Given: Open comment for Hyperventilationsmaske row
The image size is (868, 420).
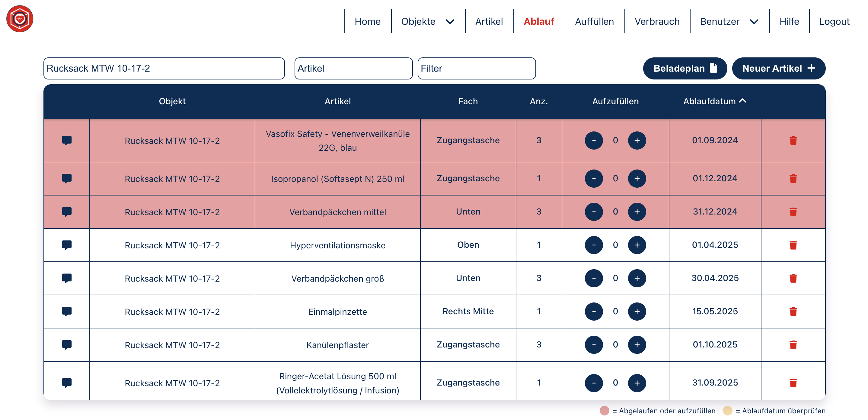Looking at the screenshot, I should click(67, 245).
